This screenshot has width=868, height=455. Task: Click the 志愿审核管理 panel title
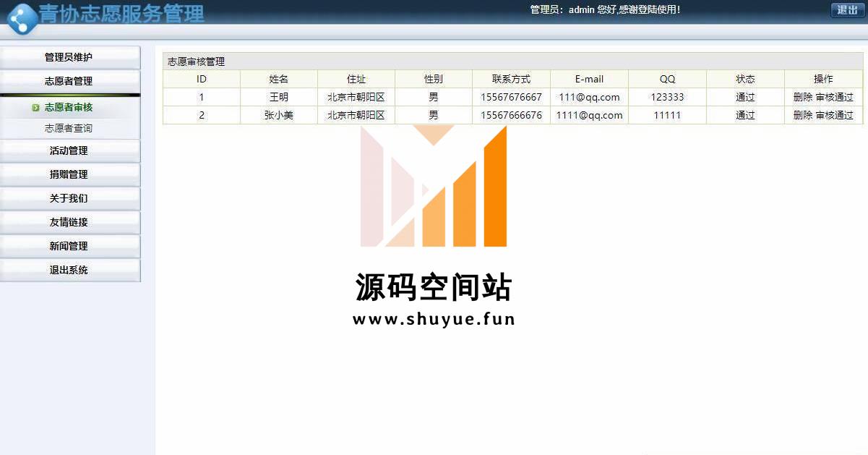(197, 61)
